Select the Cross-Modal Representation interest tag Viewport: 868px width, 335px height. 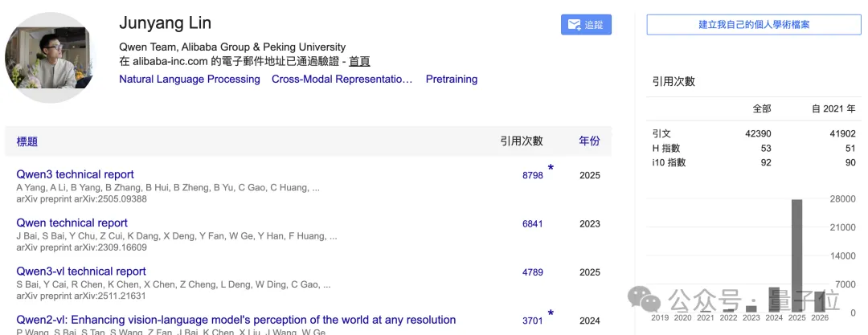(x=342, y=80)
